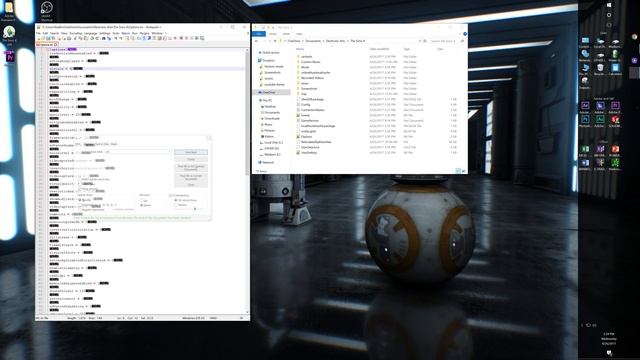Open the Mods folder in Explorer
Screen dimensions: 640x360
304,67
